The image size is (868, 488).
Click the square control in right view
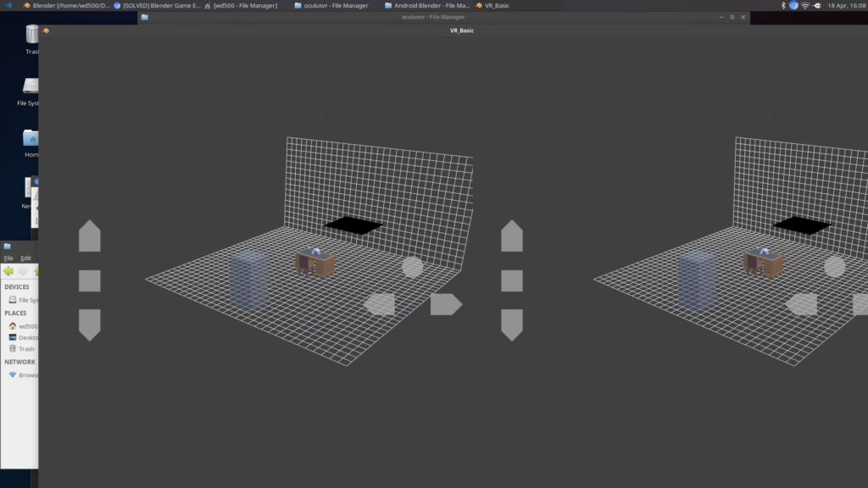pyautogui.click(x=512, y=281)
